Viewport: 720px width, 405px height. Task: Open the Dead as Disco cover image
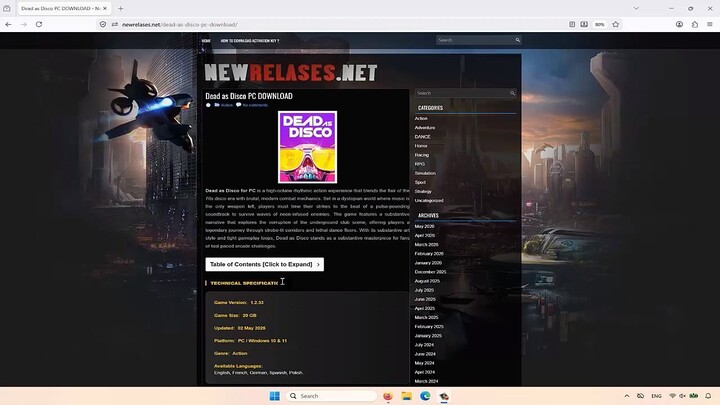click(307, 147)
